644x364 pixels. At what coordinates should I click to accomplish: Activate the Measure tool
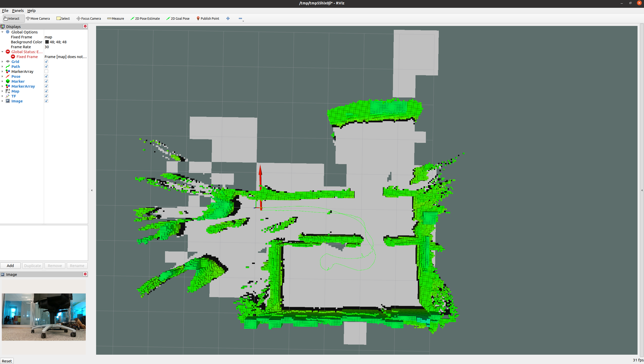(x=116, y=18)
